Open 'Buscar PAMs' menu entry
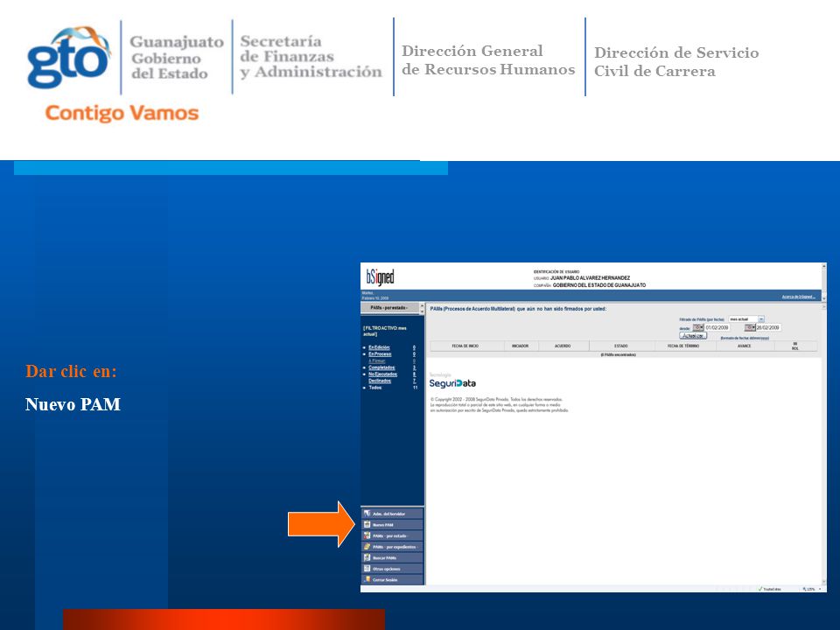The image size is (840, 630). (392, 557)
